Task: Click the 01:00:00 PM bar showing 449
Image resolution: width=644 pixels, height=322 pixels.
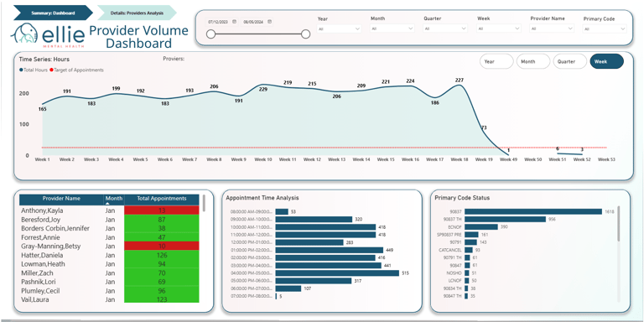Action: 330,250
